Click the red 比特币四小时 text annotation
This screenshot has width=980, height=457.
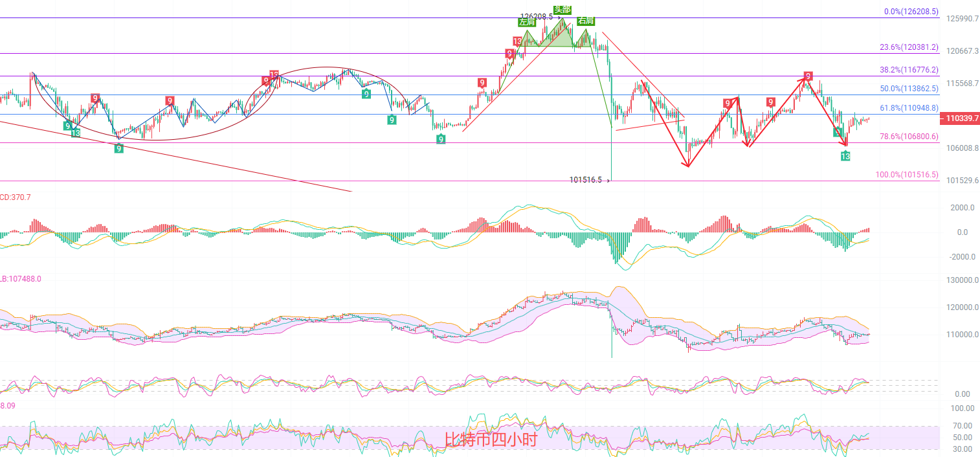click(491, 440)
